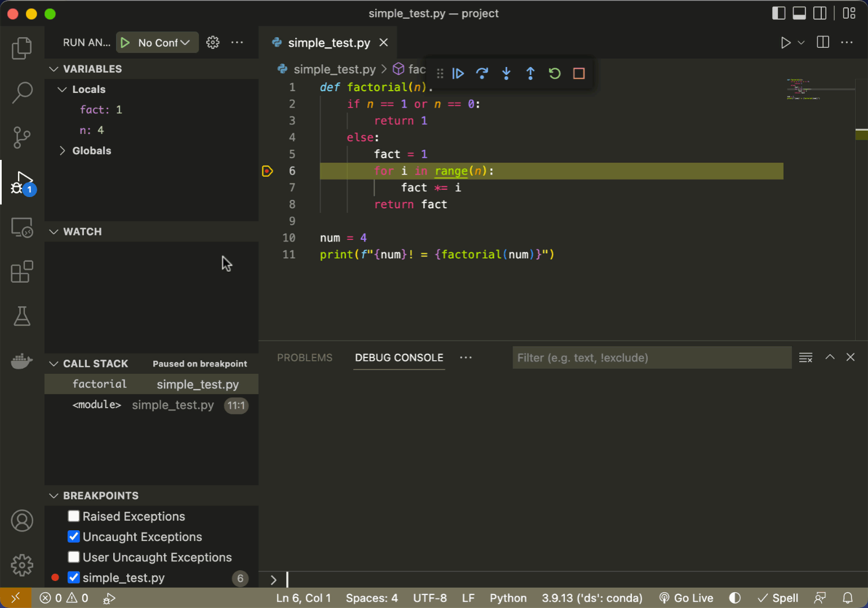Select the factorial call stack frame
The height and width of the screenshot is (608, 868).
pos(152,384)
